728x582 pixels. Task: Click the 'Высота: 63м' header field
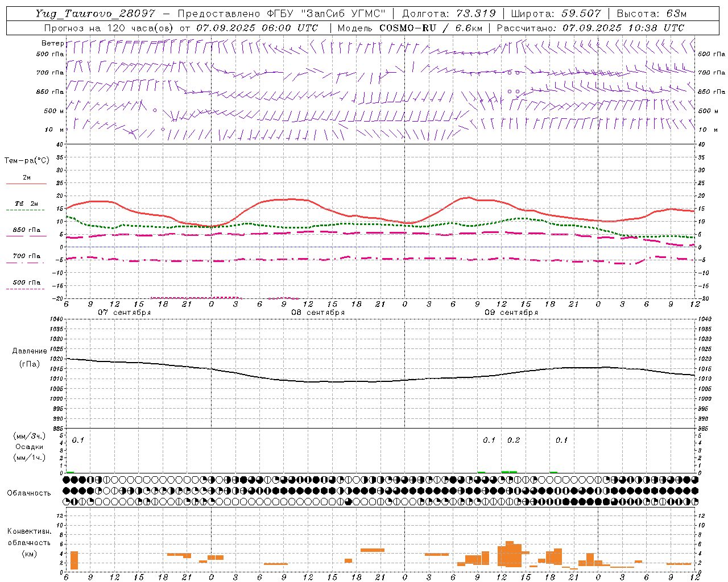pyautogui.click(x=651, y=14)
